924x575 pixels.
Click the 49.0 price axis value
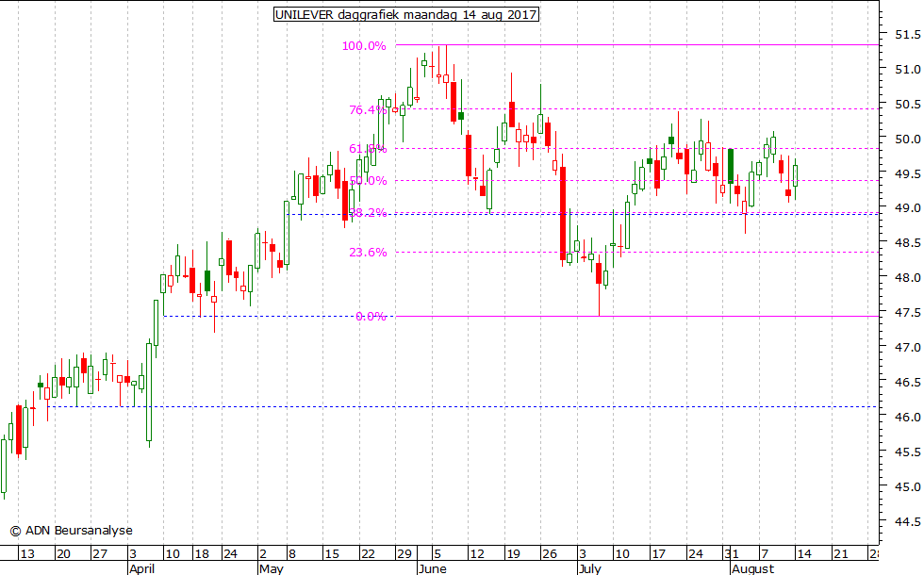click(907, 208)
